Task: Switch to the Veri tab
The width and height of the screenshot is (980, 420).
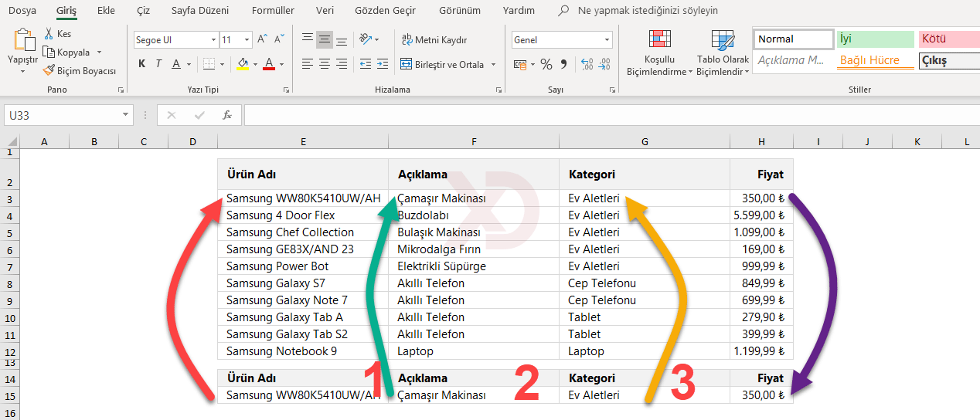Action: 325,11
